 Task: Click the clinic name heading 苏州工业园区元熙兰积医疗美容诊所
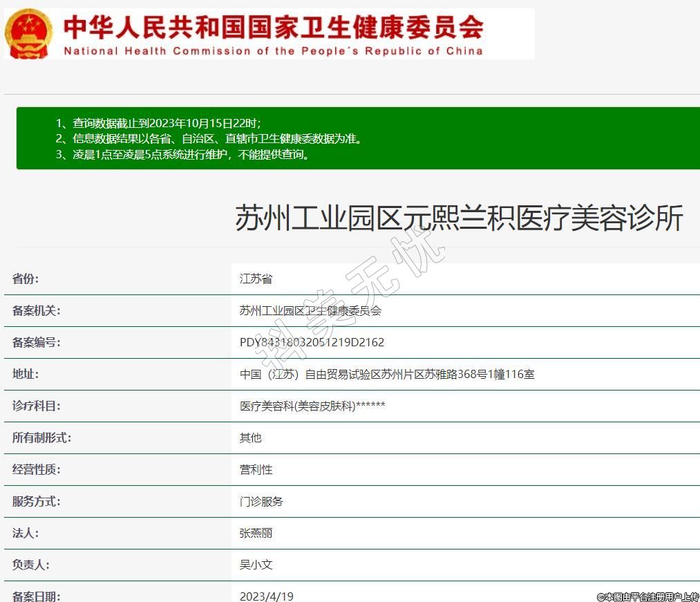(x=459, y=218)
